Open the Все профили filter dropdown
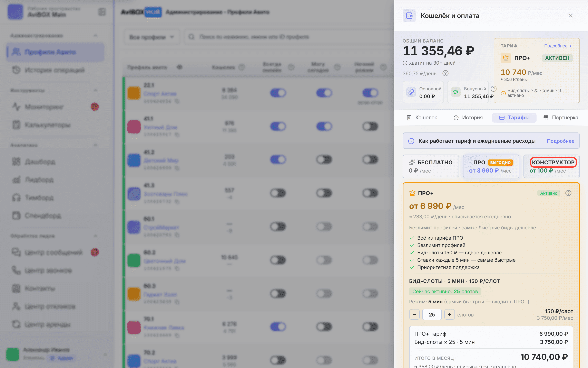Viewport: 588px width, 368px height. tap(152, 37)
